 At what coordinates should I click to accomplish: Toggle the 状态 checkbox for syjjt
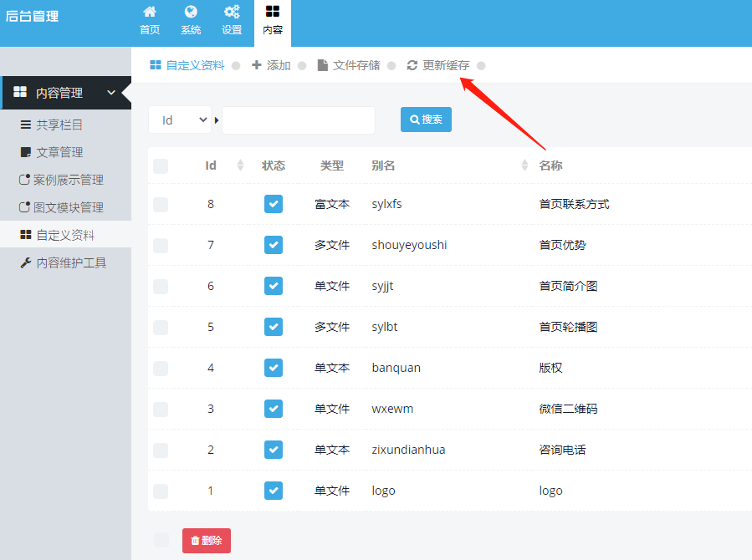[274, 286]
